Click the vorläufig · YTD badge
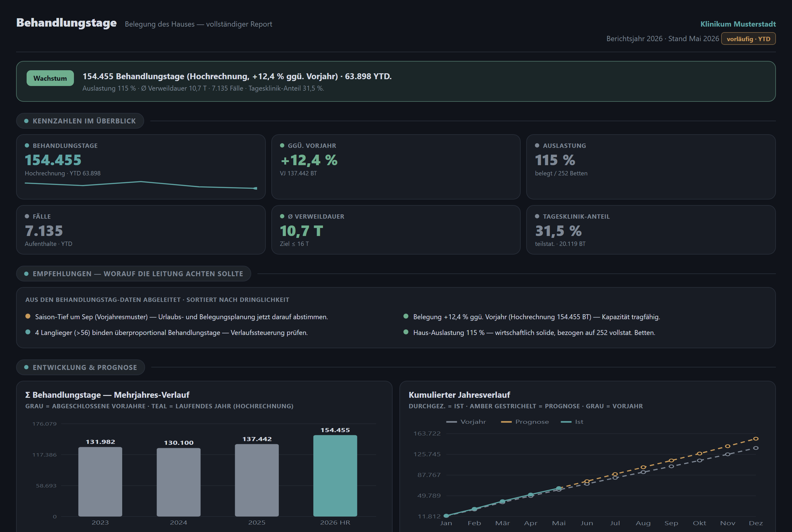792x532 pixels. 748,39
